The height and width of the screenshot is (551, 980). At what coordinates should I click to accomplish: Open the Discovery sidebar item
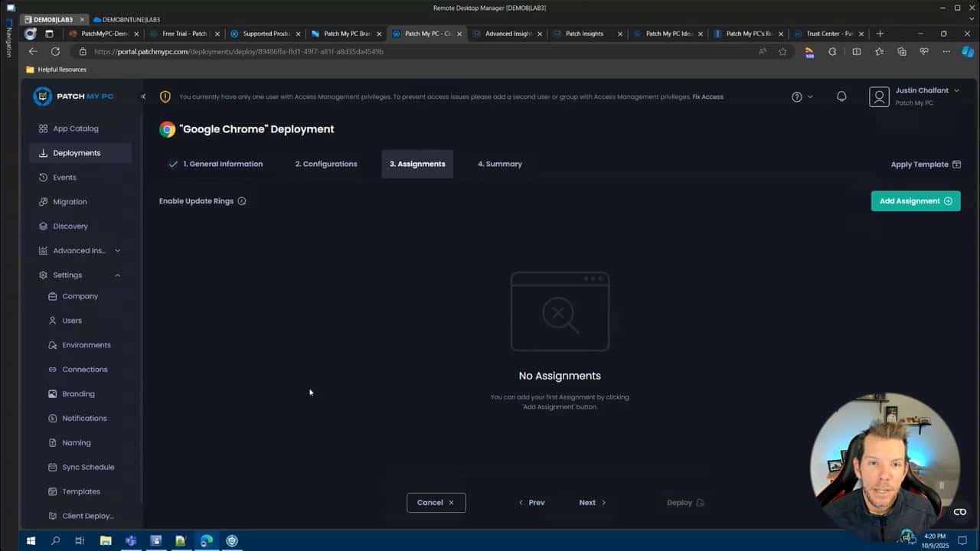[70, 227]
